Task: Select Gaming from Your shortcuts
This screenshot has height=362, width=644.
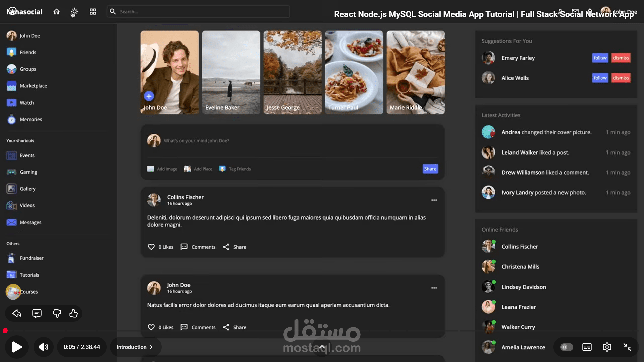Action: 11,172
